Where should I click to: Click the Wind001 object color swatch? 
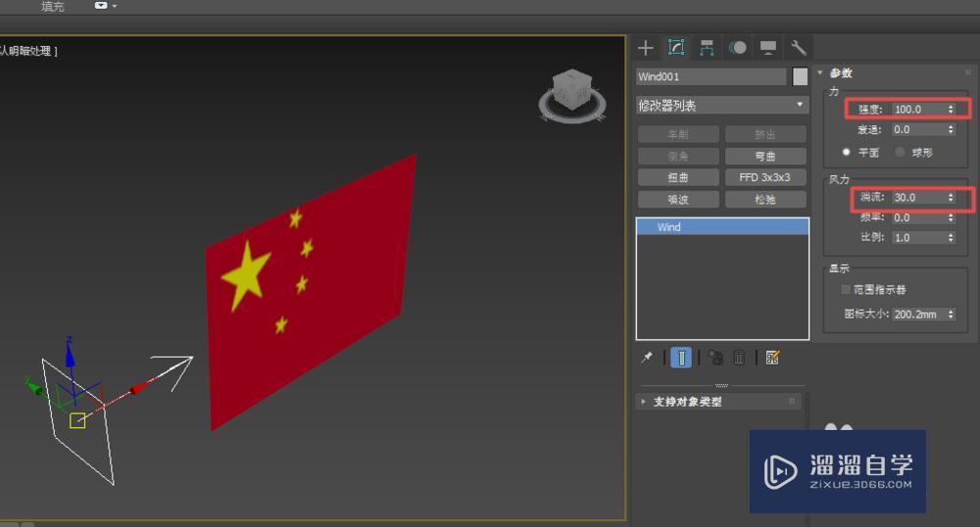[x=800, y=76]
